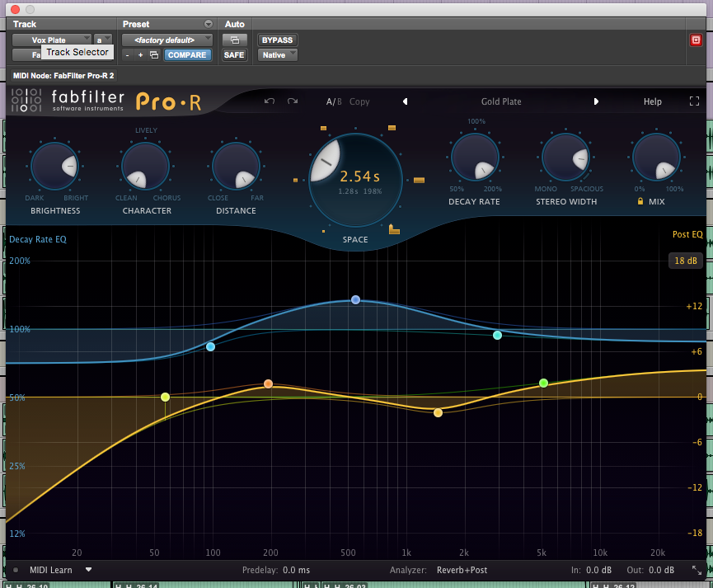Select the yellow-green Post EQ low cut node
The width and height of the screenshot is (713, 588).
165,397
